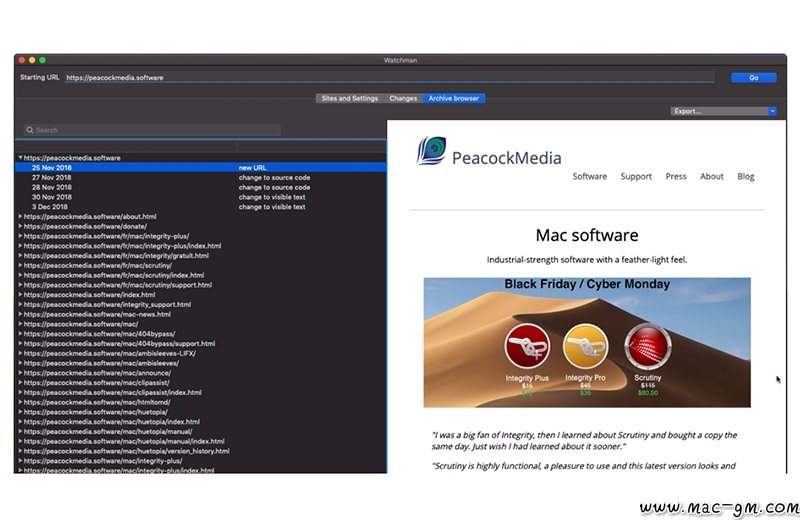Click the archive Search field

(152, 130)
